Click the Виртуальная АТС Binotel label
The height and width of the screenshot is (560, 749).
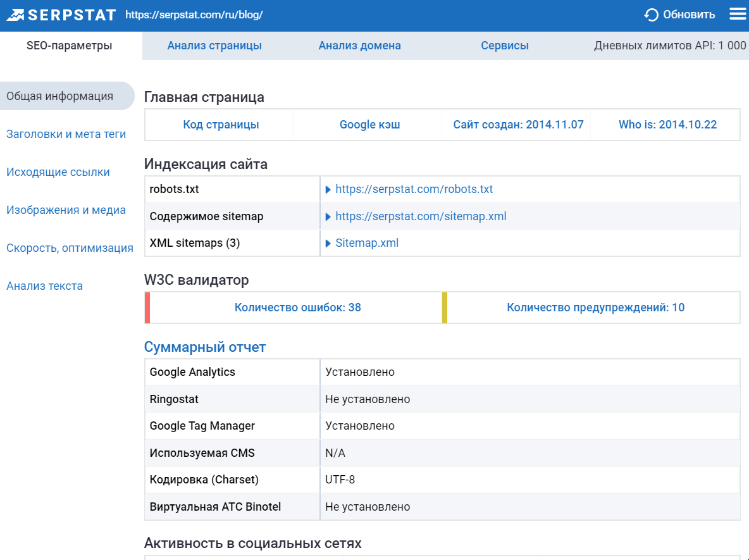tap(215, 507)
